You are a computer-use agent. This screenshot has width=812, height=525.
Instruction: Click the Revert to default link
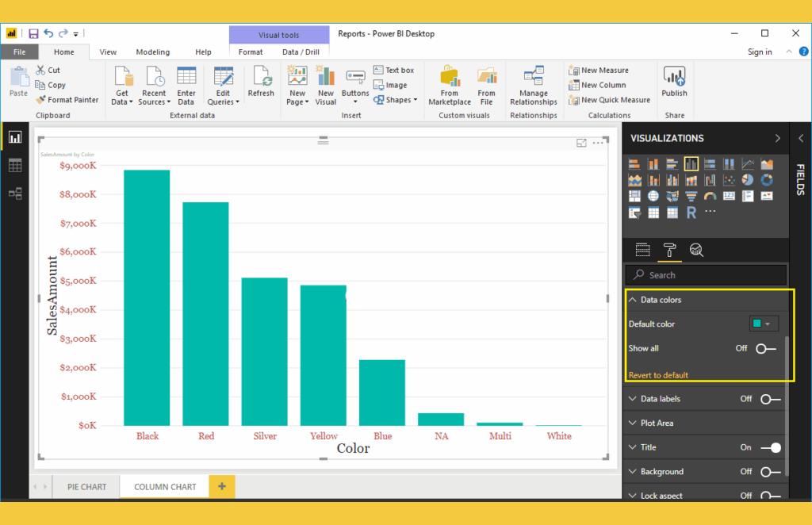tap(658, 375)
